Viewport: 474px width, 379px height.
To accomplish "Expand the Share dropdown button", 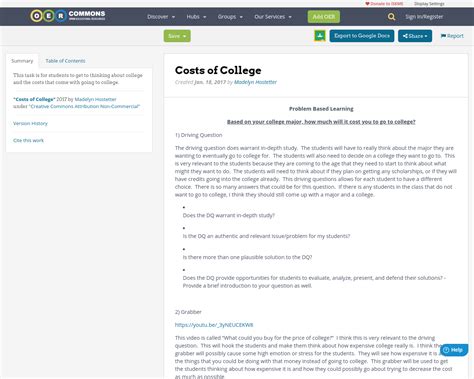I will (x=415, y=36).
